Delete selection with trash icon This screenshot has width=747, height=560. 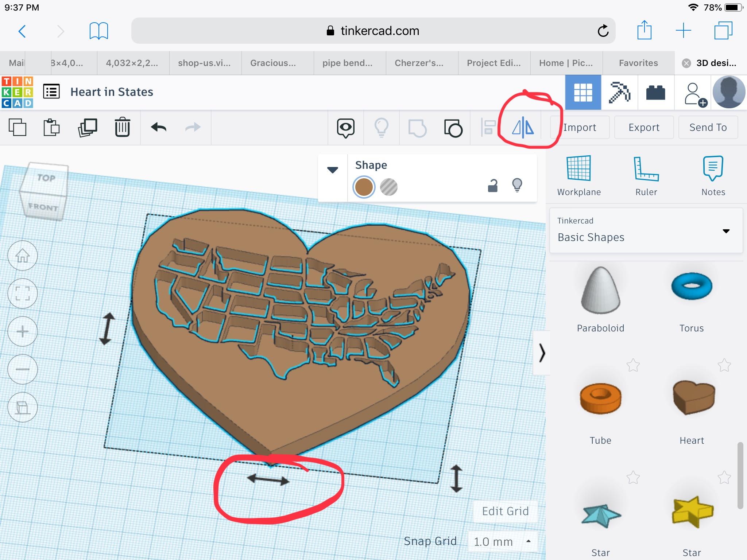pyautogui.click(x=122, y=127)
